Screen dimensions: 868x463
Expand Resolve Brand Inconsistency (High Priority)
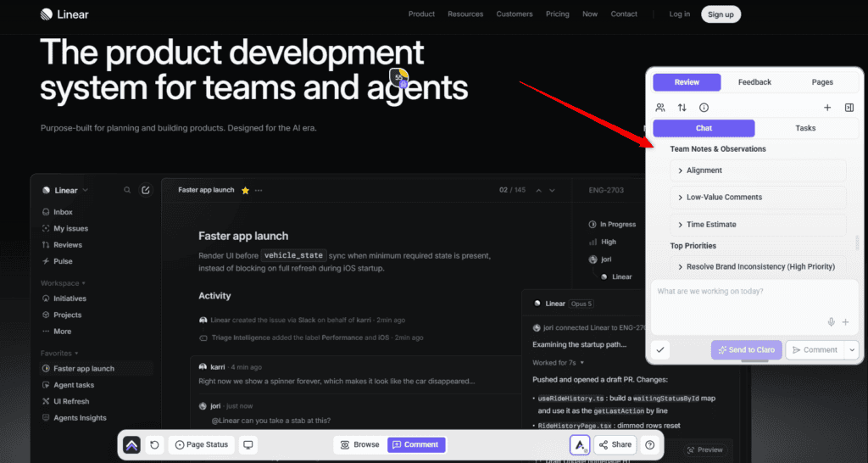[x=758, y=266]
